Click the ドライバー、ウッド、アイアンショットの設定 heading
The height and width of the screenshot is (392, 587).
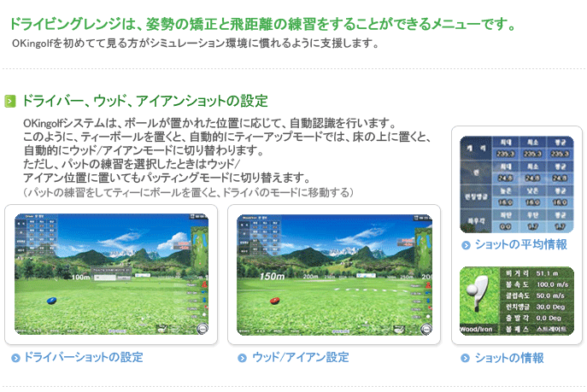point(145,101)
